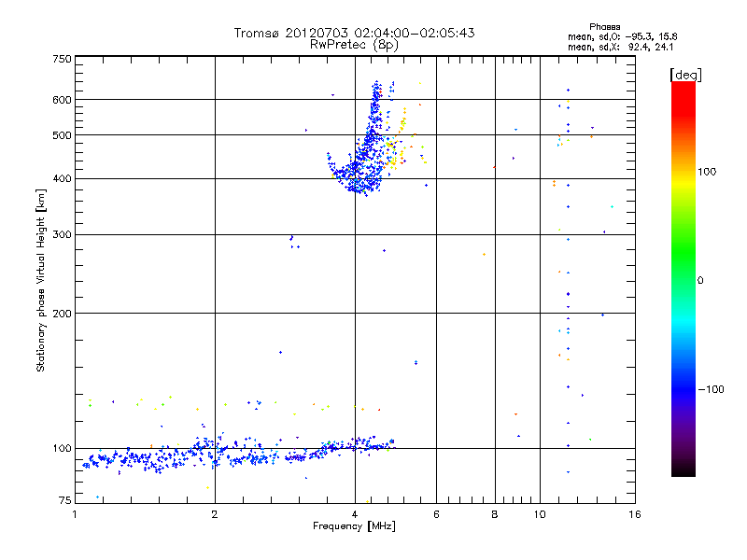Screen dimensions: 747x560
Task: Click the x-axis tick label "10"
Action: tap(540, 514)
